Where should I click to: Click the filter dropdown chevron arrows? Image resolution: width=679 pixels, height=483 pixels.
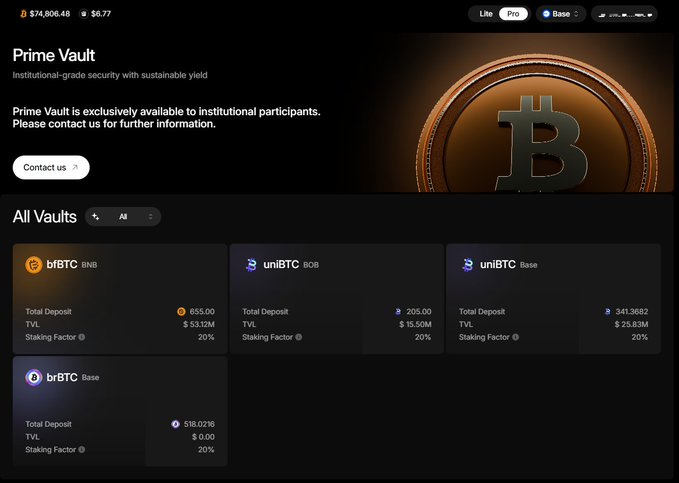tap(150, 217)
